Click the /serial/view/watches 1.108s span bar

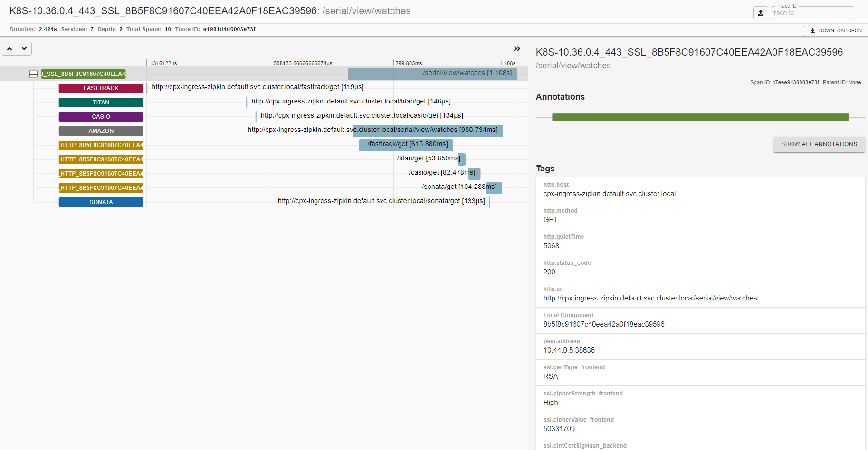pos(432,74)
